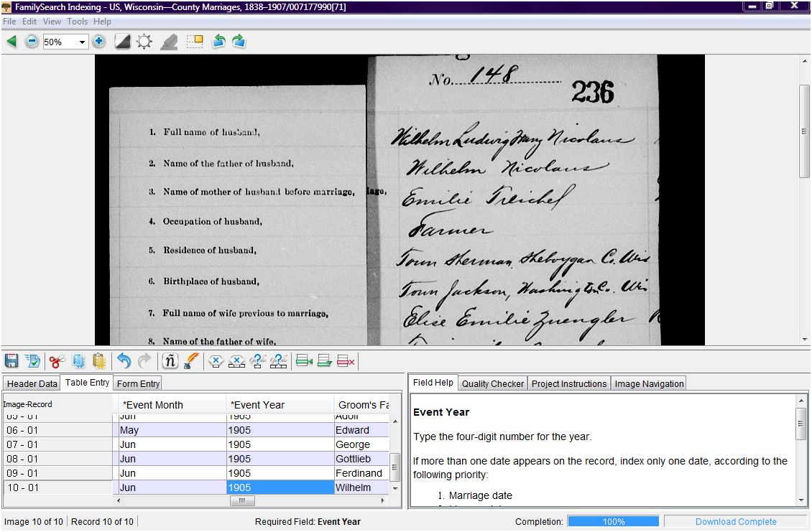Delete record with red X row icon
The width and height of the screenshot is (812, 532).
346,360
